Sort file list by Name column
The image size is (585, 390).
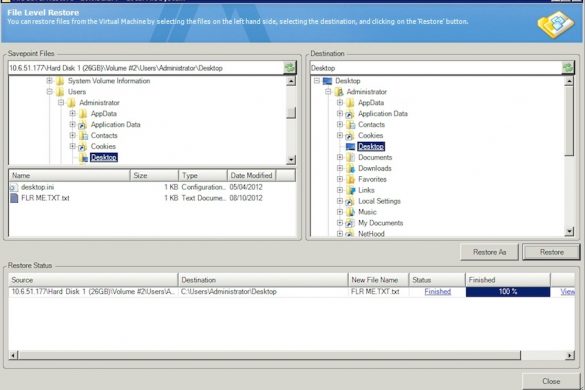point(69,175)
